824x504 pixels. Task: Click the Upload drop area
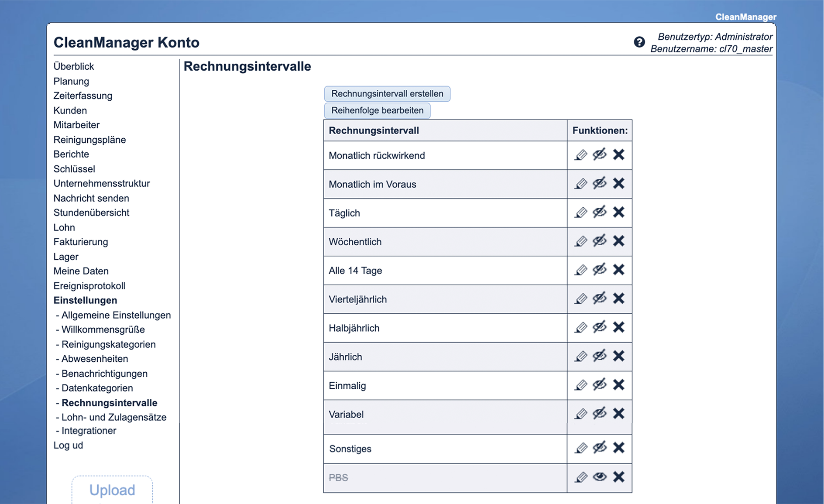tap(112, 490)
